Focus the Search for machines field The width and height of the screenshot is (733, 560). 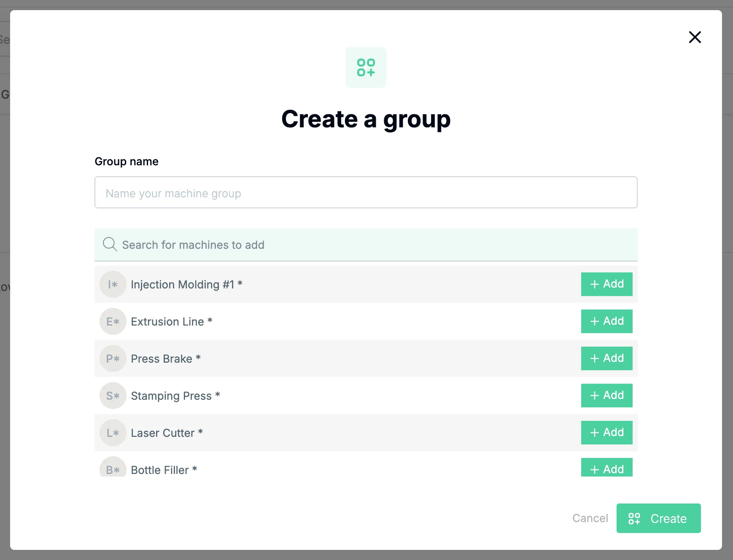pyautogui.click(x=366, y=245)
